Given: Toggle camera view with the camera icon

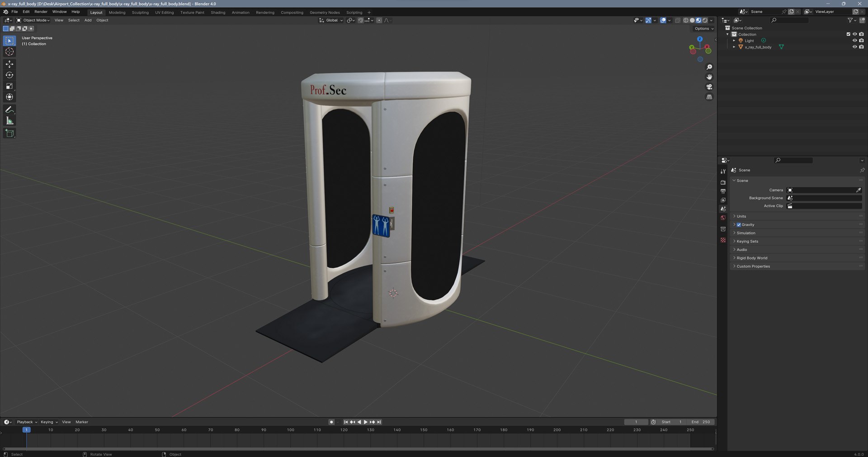Looking at the screenshot, I should pyautogui.click(x=709, y=87).
